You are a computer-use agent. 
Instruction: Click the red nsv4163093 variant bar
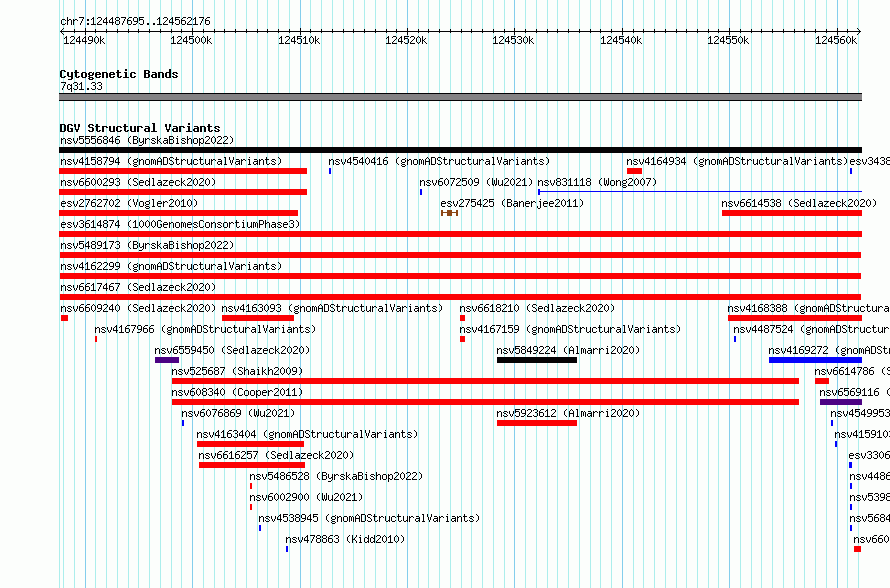pos(258,318)
